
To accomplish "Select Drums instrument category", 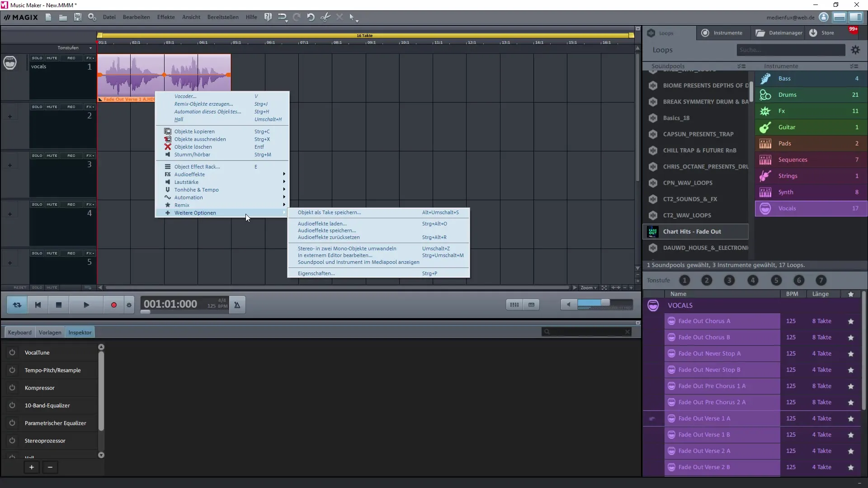I will [811, 95].
